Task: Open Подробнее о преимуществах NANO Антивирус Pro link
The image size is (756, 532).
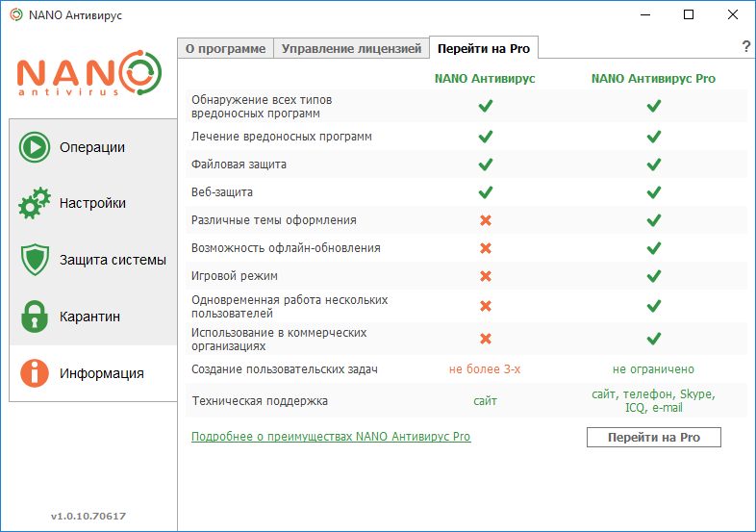Action: pyautogui.click(x=331, y=437)
